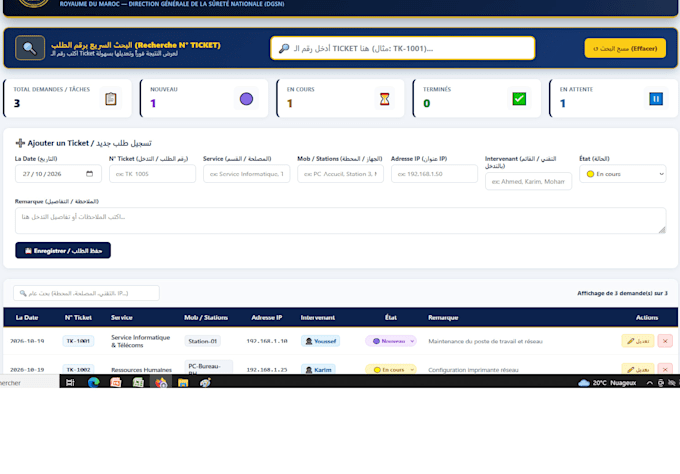Viewport: 680px width, 474px height.
Task: Open the weather widget showing 20°C Nuageux
Action: tap(607, 382)
